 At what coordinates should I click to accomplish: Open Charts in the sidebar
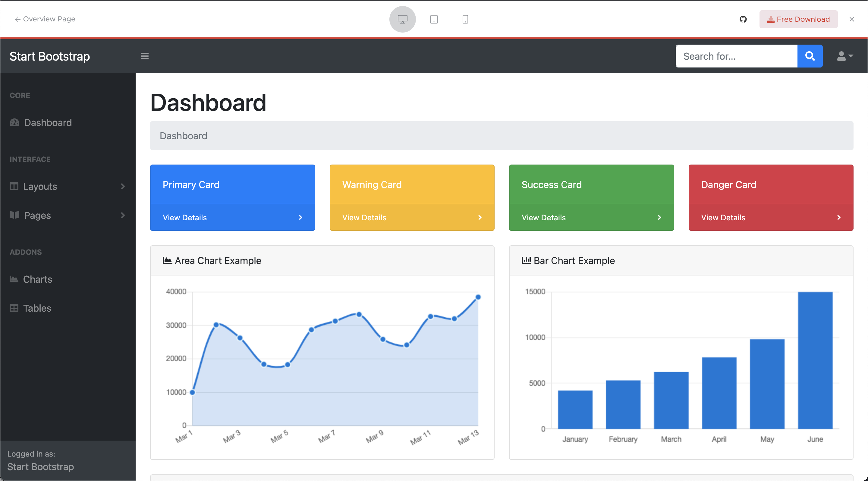68,279
